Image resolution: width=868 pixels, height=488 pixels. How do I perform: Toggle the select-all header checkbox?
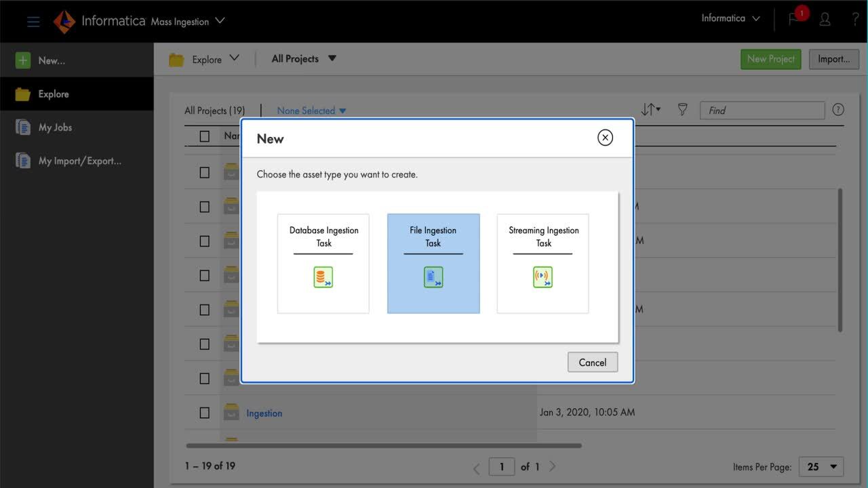(x=205, y=136)
